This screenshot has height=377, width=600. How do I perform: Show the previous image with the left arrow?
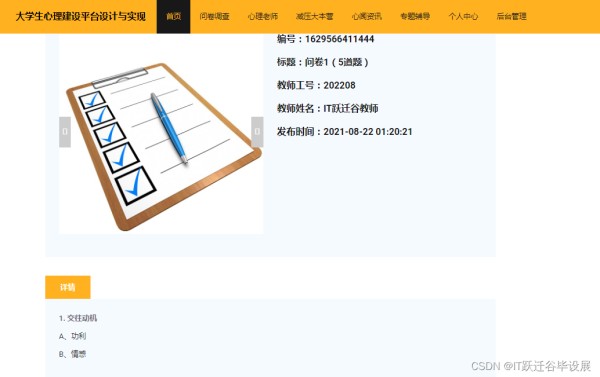(x=65, y=132)
